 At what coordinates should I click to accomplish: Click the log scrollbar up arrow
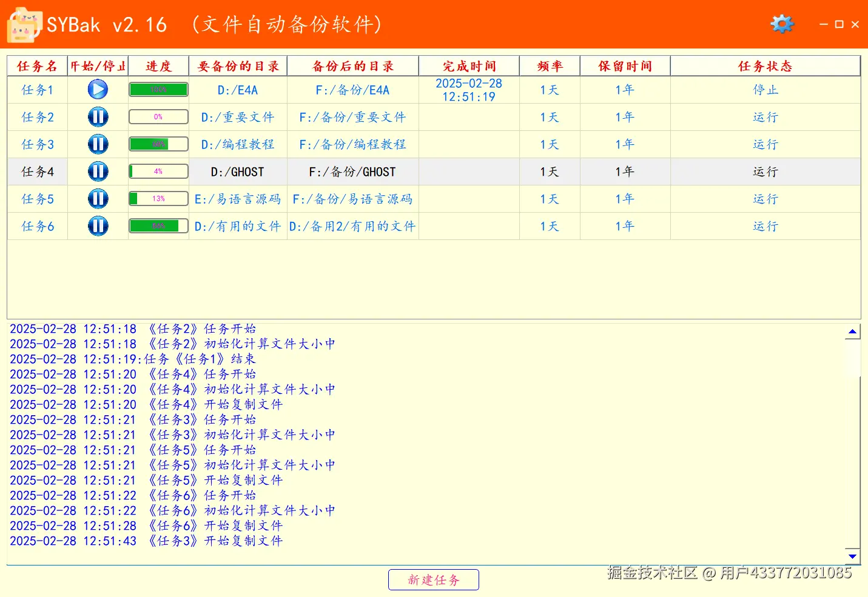point(853,330)
